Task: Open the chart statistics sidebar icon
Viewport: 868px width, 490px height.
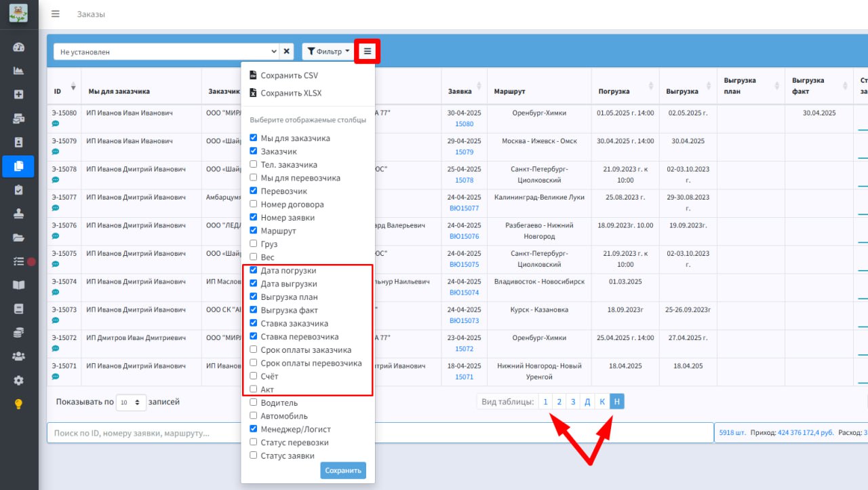Action: tap(19, 71)
